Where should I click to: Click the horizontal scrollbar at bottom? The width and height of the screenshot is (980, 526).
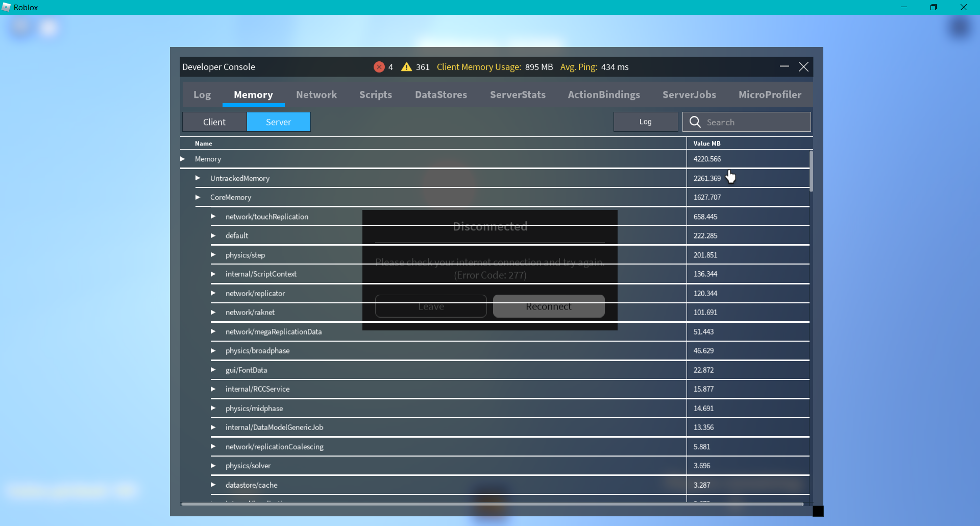coord(493,504)
